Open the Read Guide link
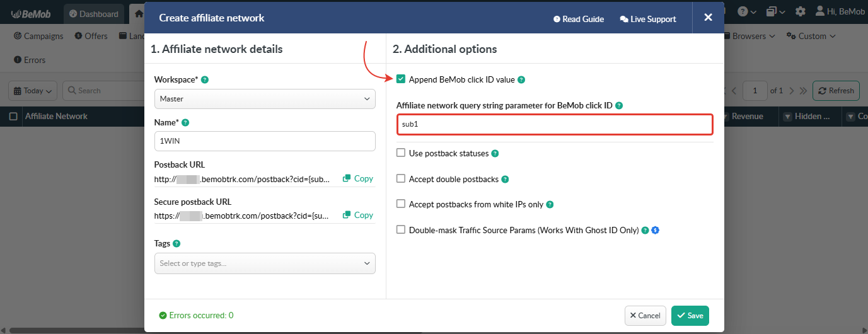868x334 pixels. (578, 19)
